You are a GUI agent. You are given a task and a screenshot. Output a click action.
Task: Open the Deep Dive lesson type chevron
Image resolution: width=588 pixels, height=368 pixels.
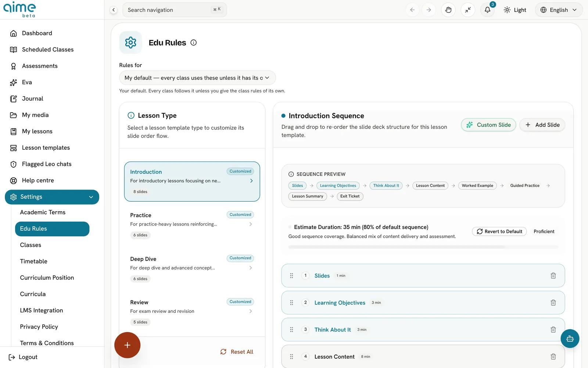click(x=251, y=268)
